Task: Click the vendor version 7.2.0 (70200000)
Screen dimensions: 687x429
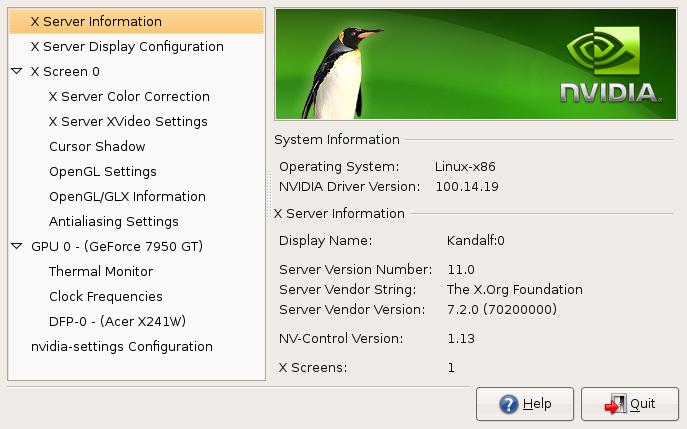Action: (502, 309)
